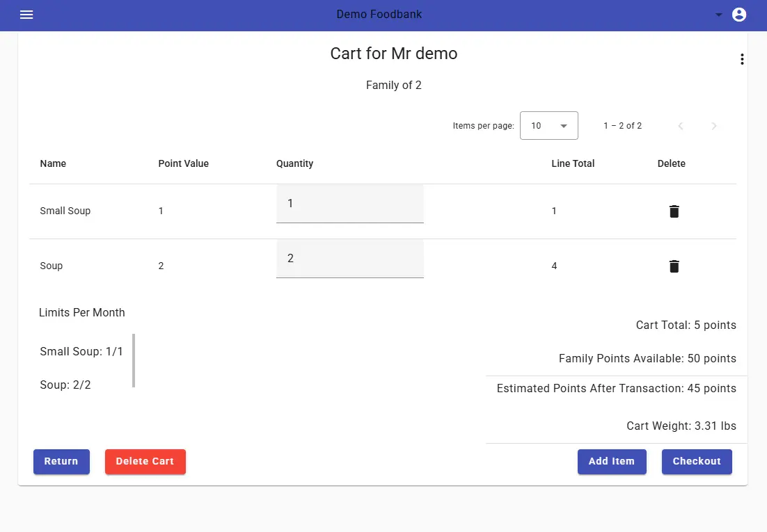Click the Add Item button
Screen dimensions: 767x532
pos(612,461)
